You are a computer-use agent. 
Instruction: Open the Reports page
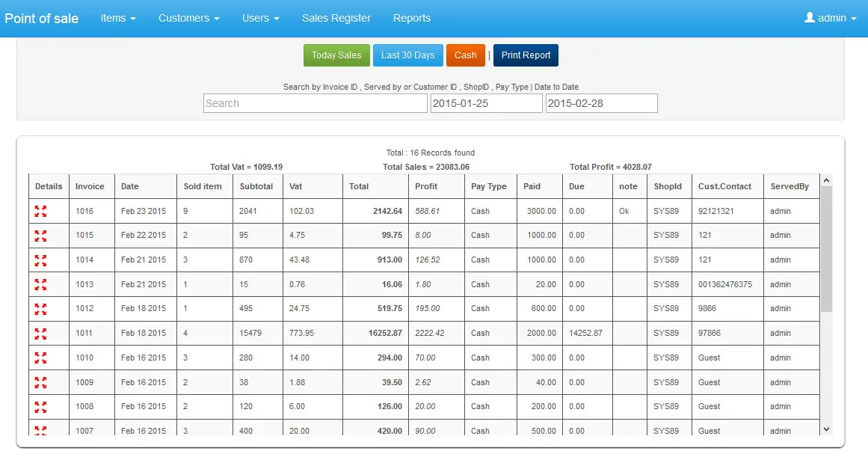(412, 18)
